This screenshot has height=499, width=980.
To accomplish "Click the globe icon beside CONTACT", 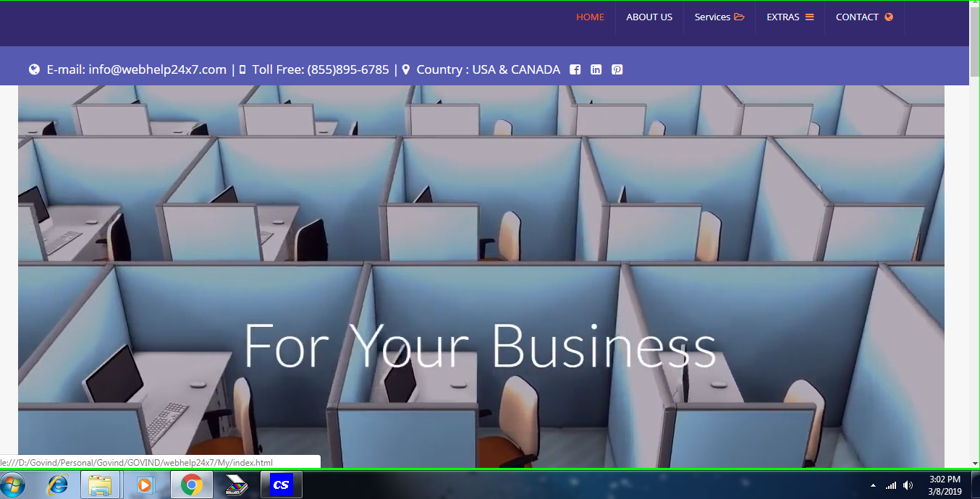I will (x=889, y=17).
